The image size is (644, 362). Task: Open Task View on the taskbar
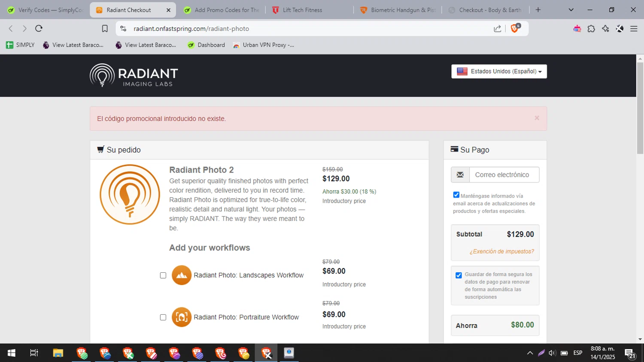[34, 353]
